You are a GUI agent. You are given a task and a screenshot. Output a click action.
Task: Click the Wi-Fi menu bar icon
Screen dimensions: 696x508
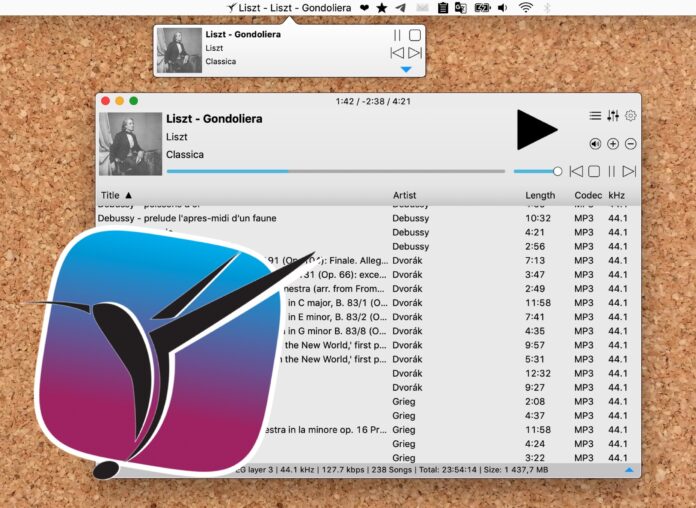tap(526, 8)
